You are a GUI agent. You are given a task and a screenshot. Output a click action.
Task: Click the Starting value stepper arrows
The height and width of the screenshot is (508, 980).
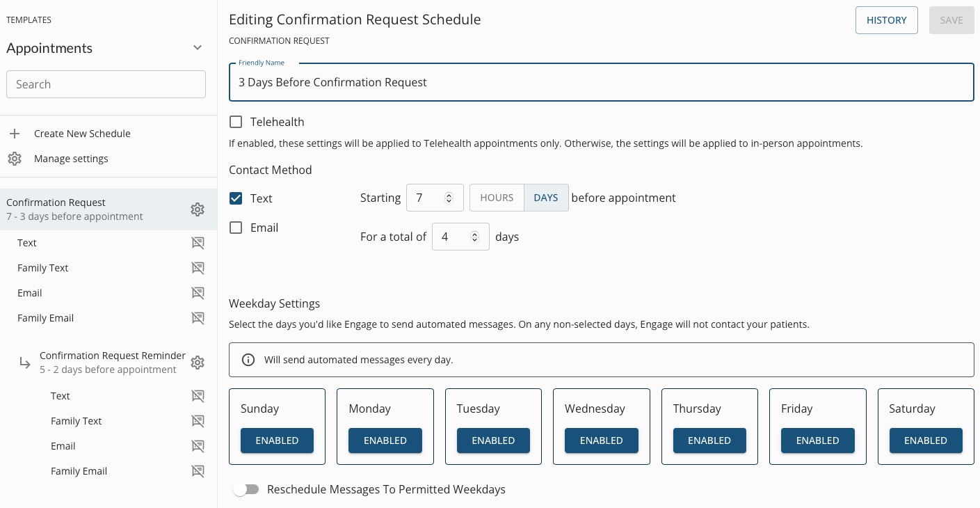point(449,198)
